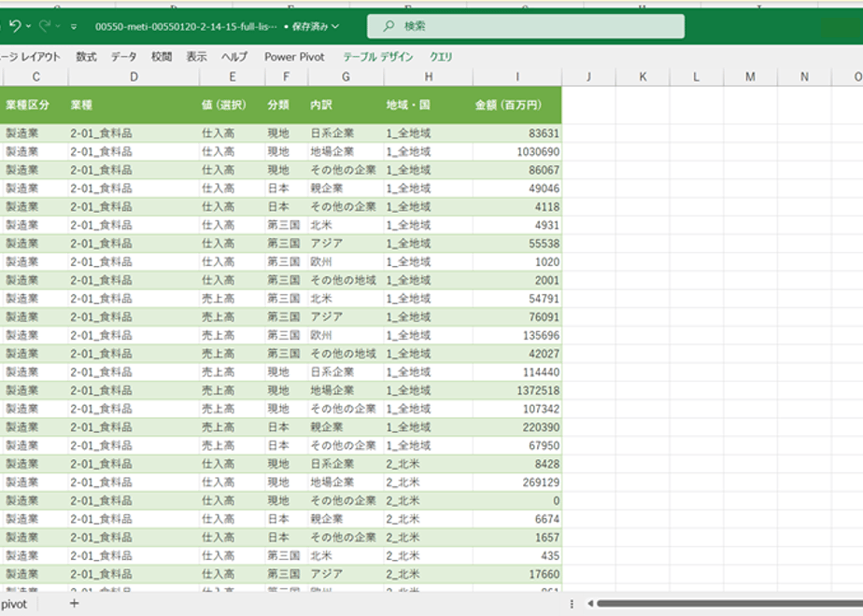Click the horizontal scroll left arrow
The height and width of the screenshot is (616, 863).
[590, 603]
